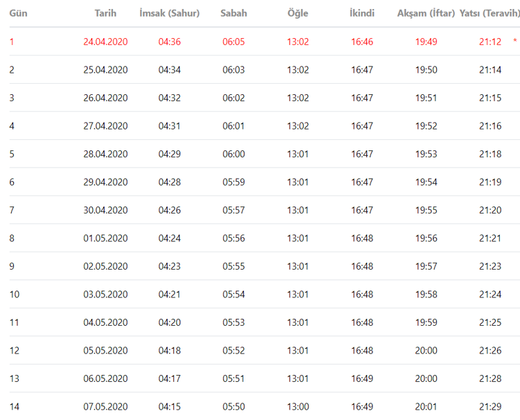Click the iftar time 19:55
Viewport: 520px width, 420px height.
(426, 210)
